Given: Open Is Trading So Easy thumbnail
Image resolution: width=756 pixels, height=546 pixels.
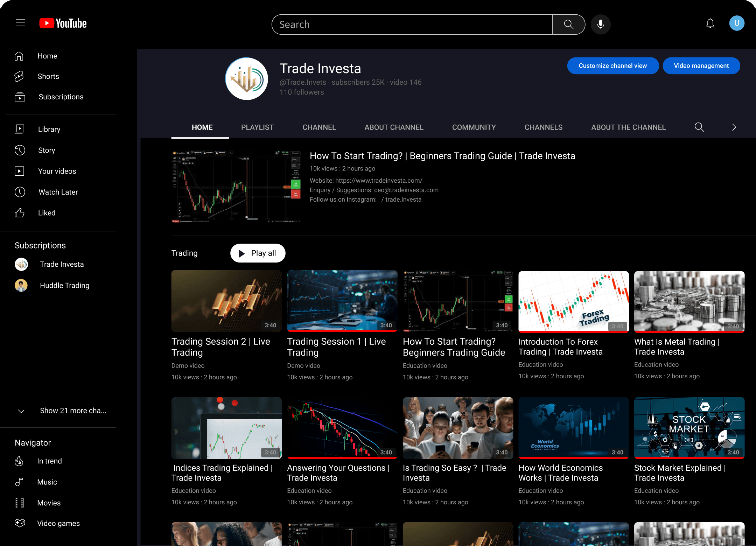Looking at the screenshot, I should [x=458, y=428].
